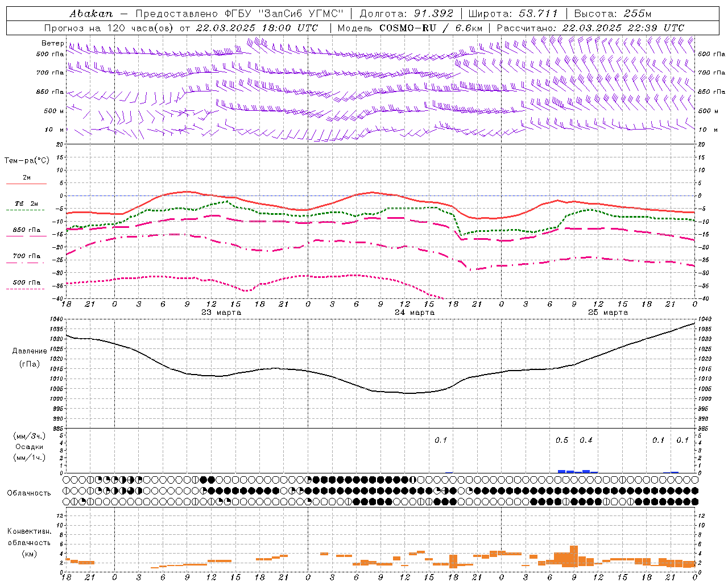The image size is (728, 582).
Task: Click the blue precipitation bar below "0.5"
Action: (x=562, y=471)
